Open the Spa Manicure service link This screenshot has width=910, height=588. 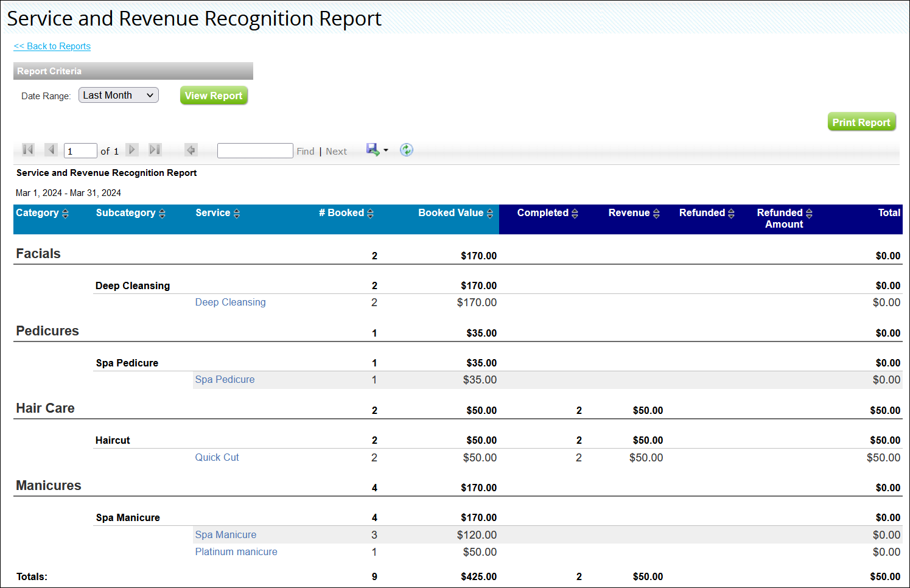226,535
